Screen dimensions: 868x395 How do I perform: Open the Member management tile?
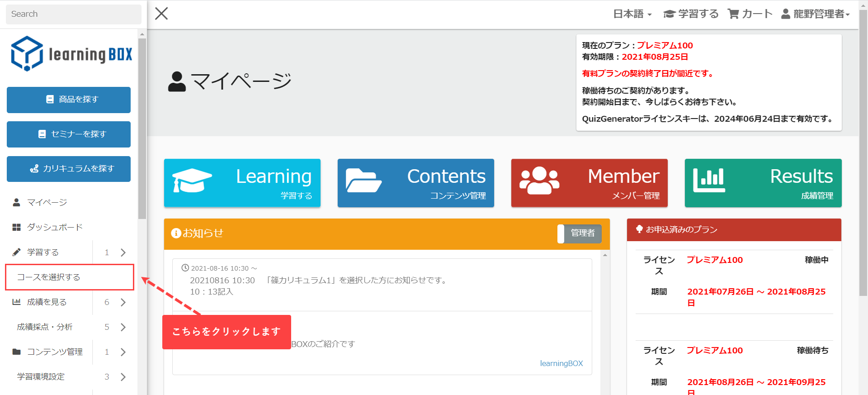click(x=589, y=183)
